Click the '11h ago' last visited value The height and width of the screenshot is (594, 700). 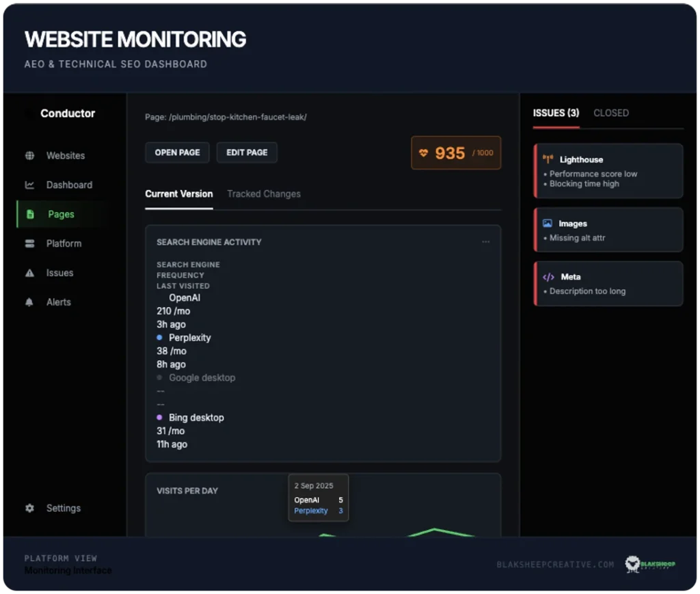172,444
